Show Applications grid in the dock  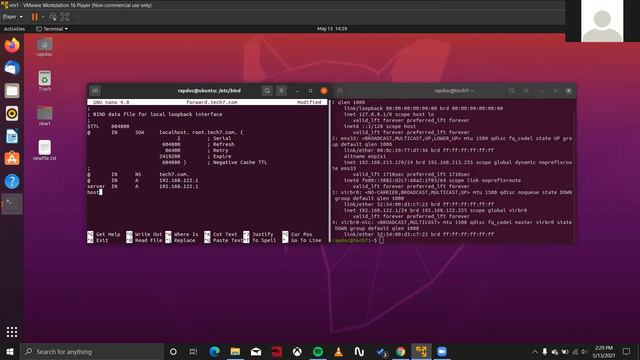12,332
